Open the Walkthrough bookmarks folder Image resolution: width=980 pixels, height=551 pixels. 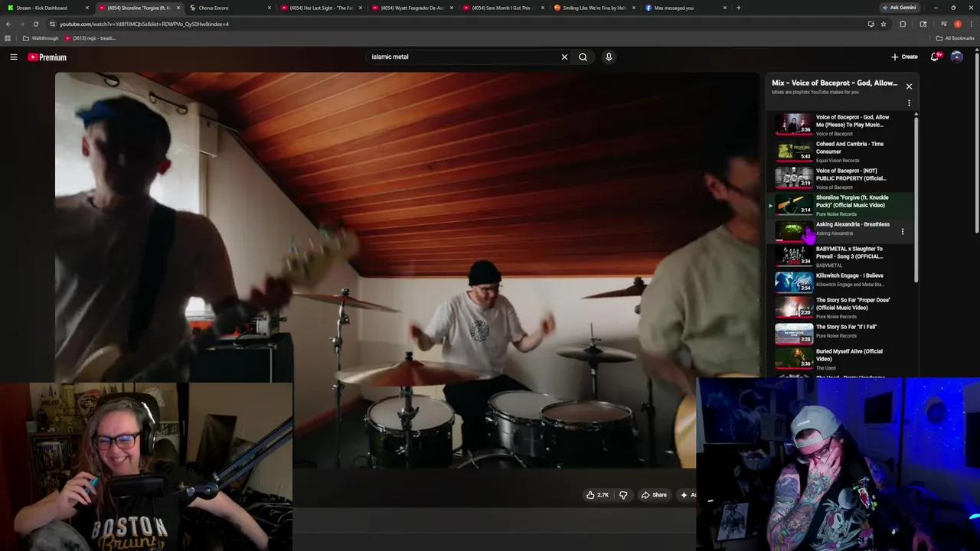coord(41,38)
